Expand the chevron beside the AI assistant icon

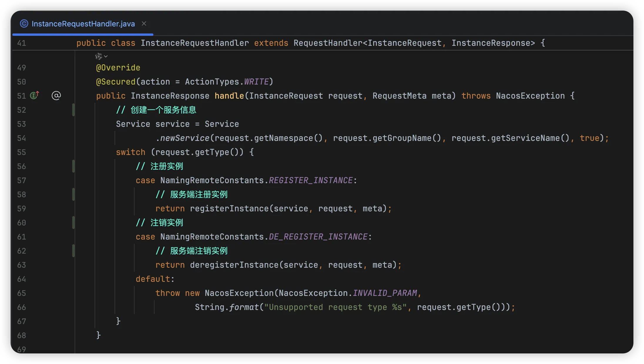pos(106,56)
